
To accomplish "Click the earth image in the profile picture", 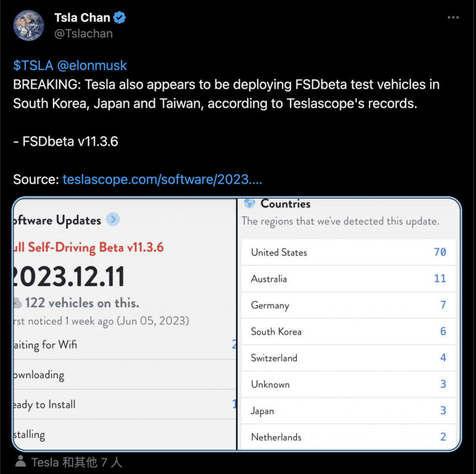I will point(29,25).
